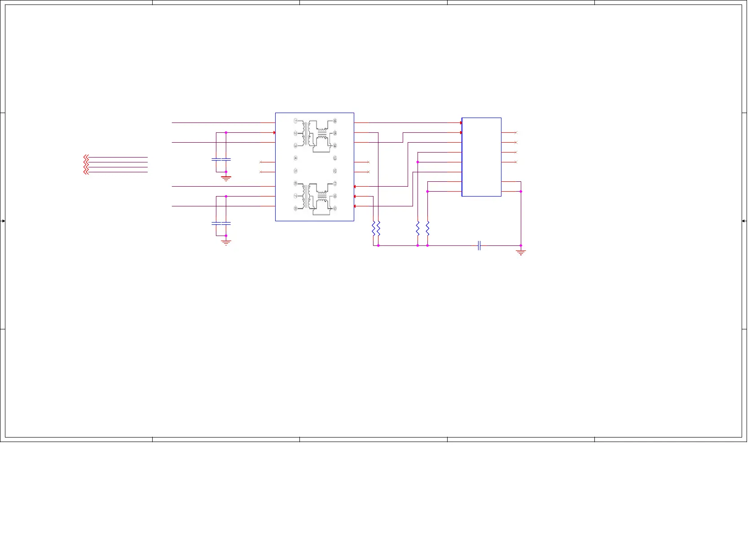Select the horizontal capacitor on the bottom wire
This screenshot has width=756, height=534.
[x=479, y=245]
